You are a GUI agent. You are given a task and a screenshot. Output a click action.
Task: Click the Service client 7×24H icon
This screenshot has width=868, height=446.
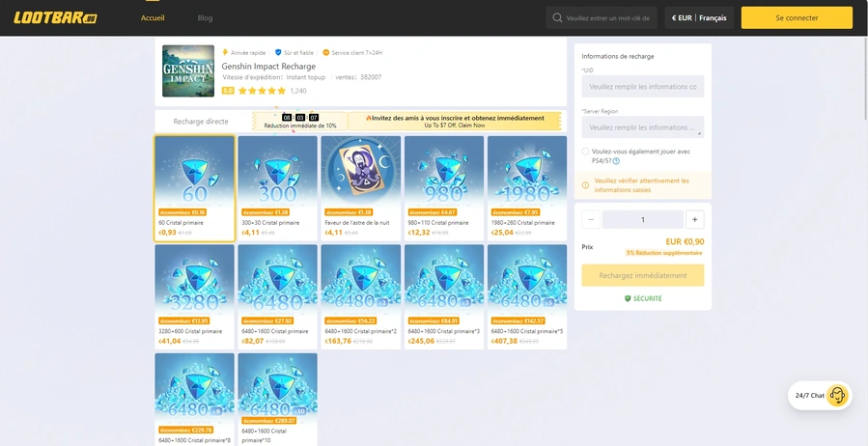pyautogui.click(x=325, y=52)
